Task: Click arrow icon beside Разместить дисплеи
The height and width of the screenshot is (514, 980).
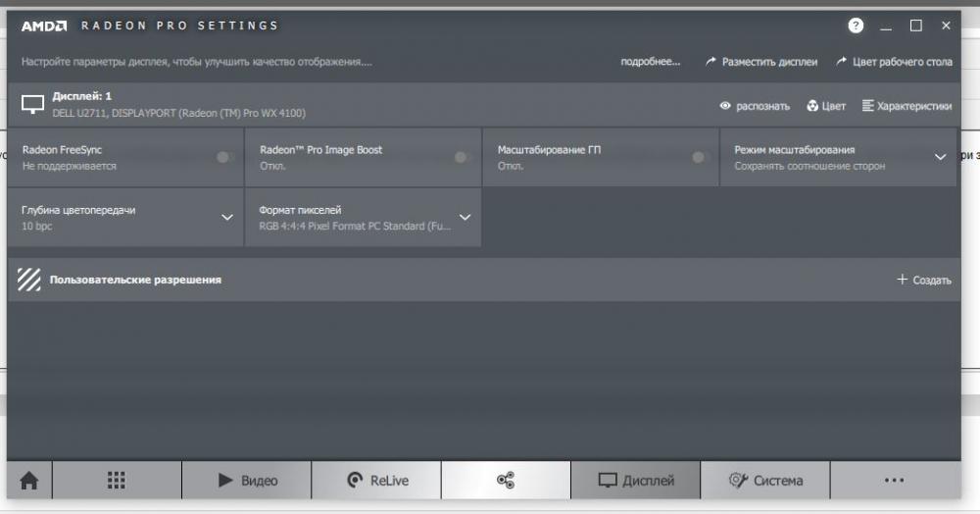Action: 710,61
